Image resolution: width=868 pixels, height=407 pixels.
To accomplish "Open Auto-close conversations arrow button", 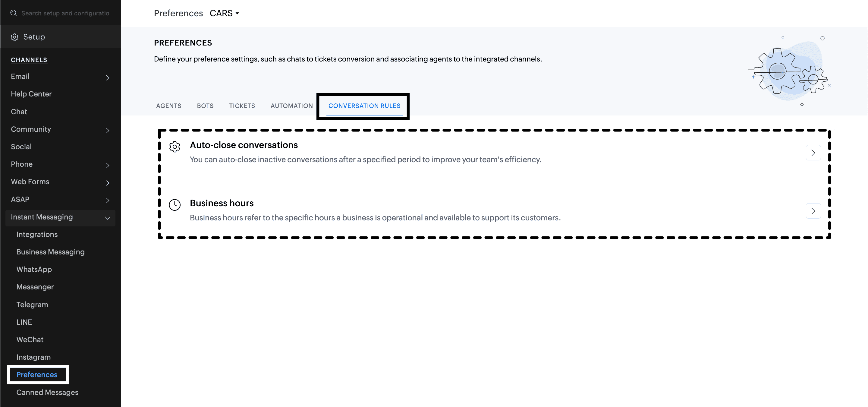I will click(813, 153).
